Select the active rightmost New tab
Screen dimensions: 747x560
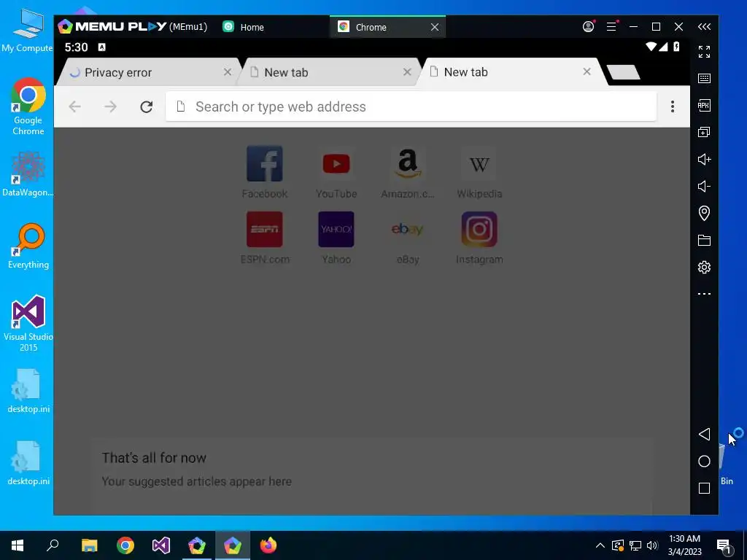point(508,72)
